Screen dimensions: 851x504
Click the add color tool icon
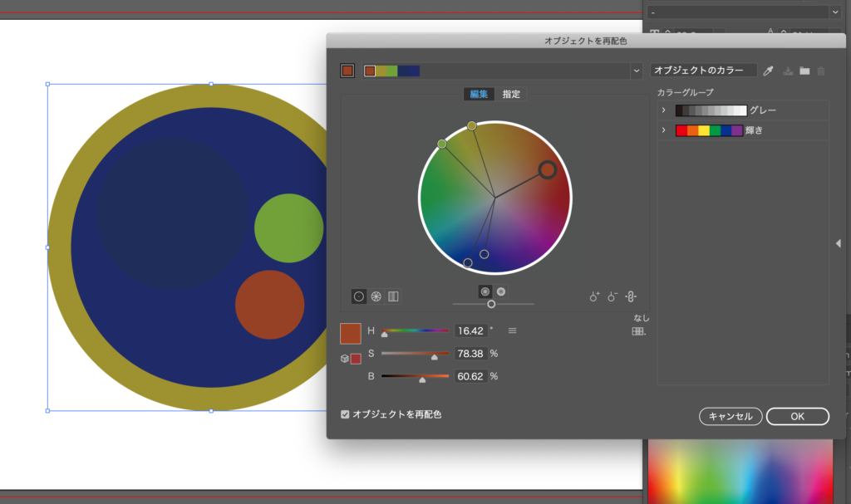point(594,296)
